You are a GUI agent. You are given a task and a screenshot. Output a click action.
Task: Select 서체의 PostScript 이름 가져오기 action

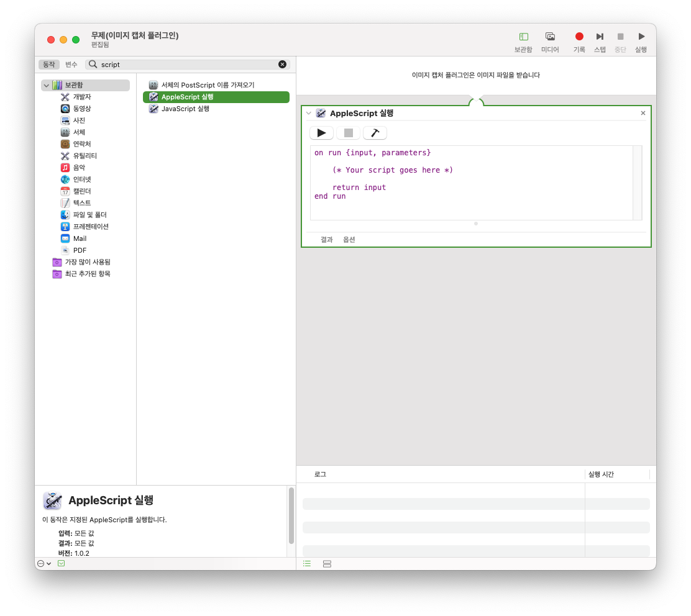pyautogui.click(x=216, y=85)
